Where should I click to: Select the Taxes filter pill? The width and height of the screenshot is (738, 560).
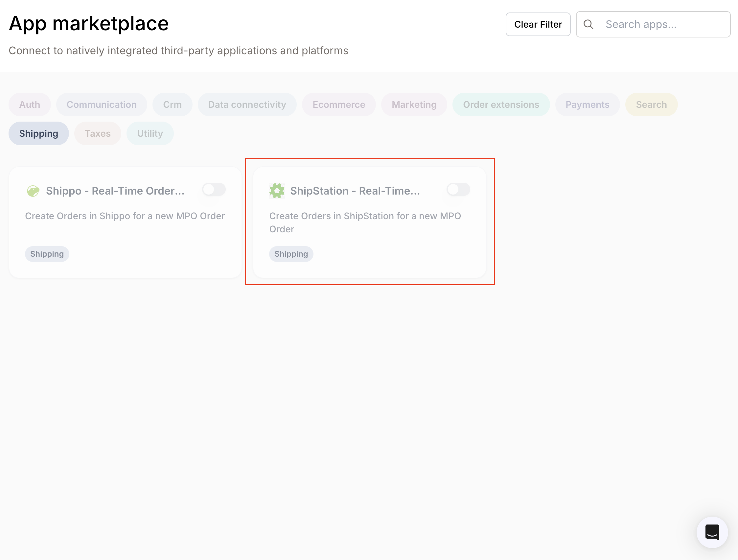97,133
